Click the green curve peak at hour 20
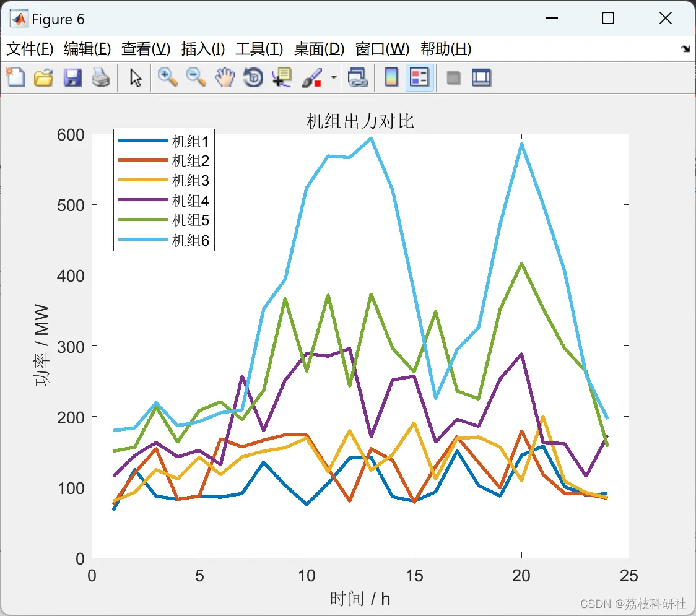The width and height of the screenshot is (696, 616). pyautogui.click(x=521, y=264)
